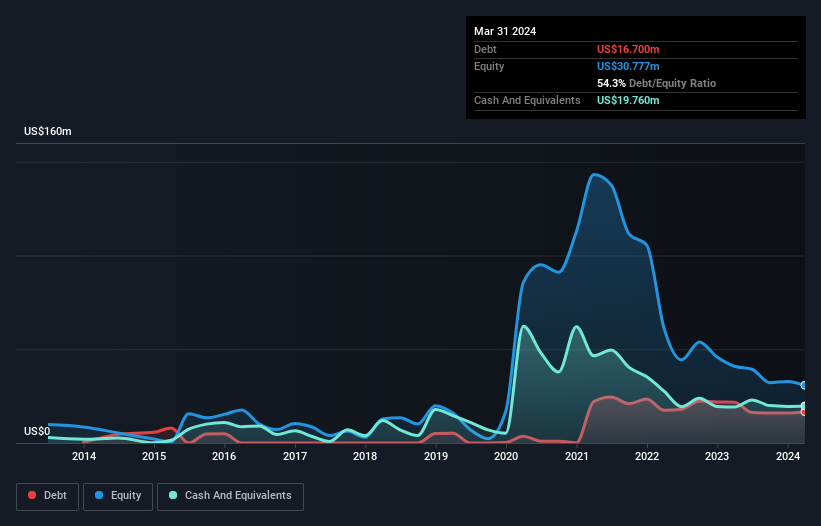Screen dimensions: 821x526
Task: Click the 2016 x-axis label
Action: click(224, 456)
